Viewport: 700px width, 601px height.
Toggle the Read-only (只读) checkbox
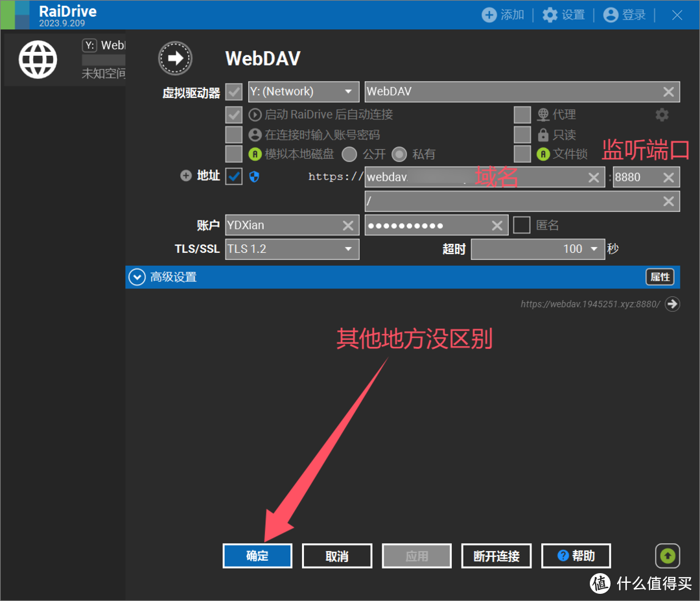(522, 134)
